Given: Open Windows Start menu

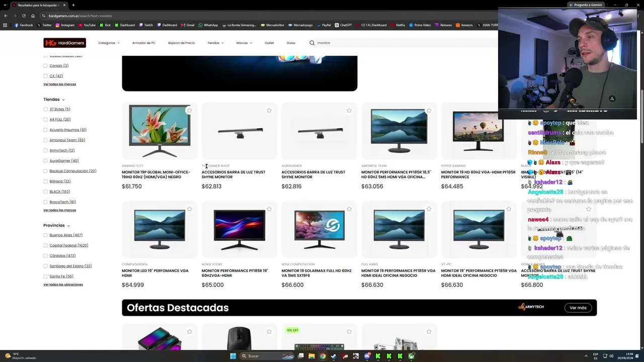Looking at the screenshot, I should [233, 356].
